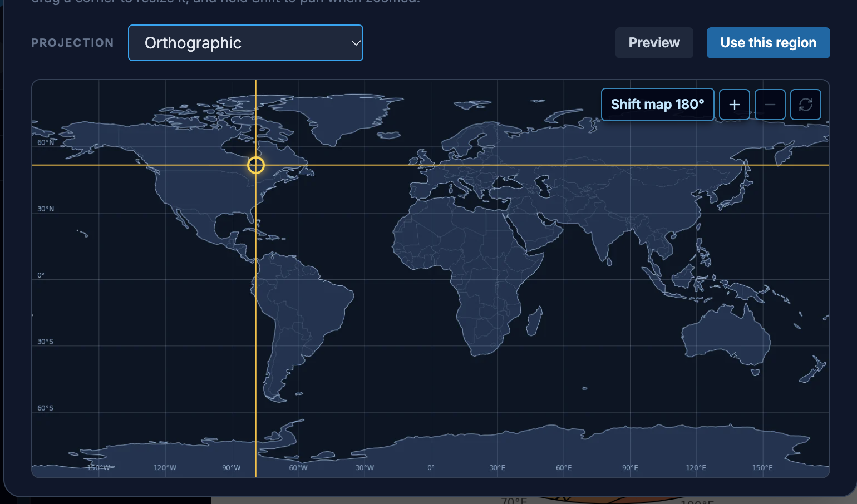Viewport: 857px width, 504px height.
Task: Zoom in with the plus icon
Action: coord(735,105)
